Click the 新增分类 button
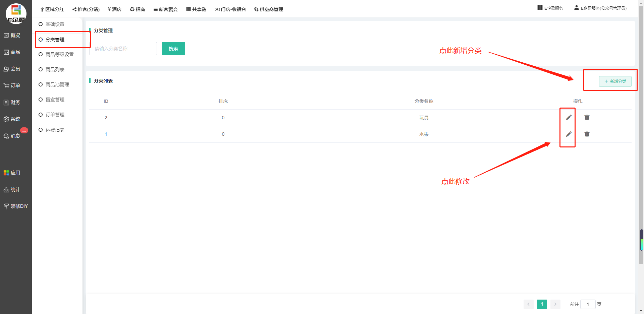The height and width of the screenshot is (314, 644). 615,81
